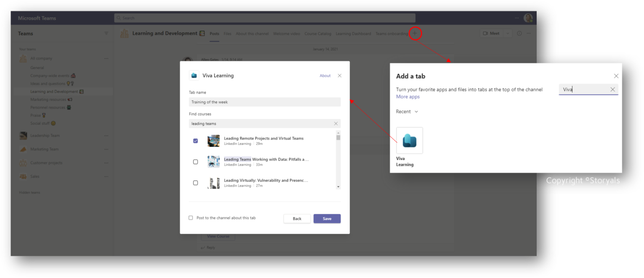
Task: Check the Leading Teams Working with Data course
Action: point(195,162)
